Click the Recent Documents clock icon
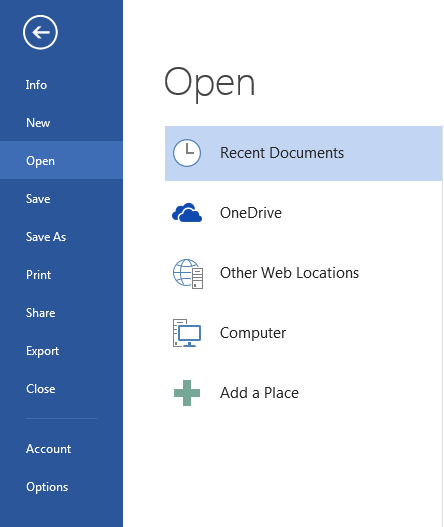The image size is (444, 527). coord(187,153)
